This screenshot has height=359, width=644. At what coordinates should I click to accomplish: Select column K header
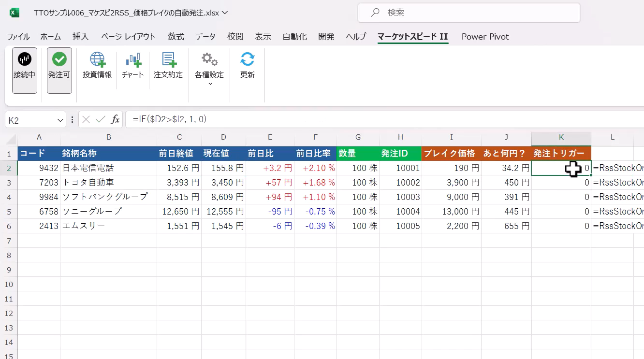click(561, 137)
